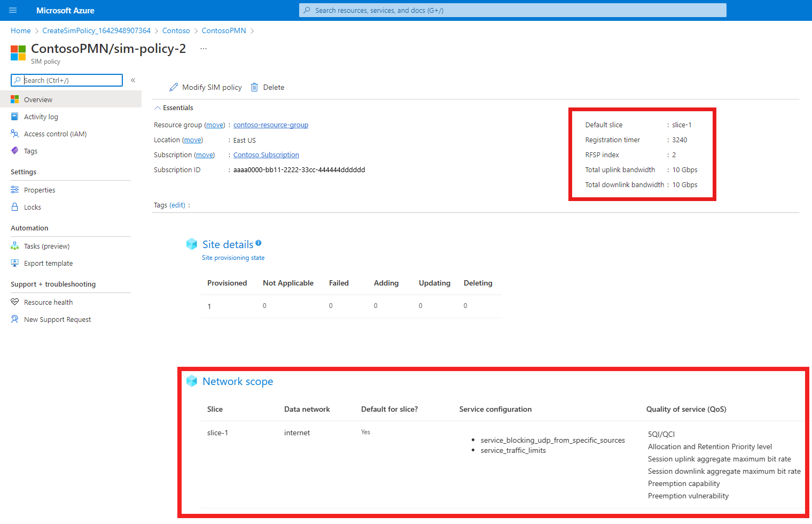Open Access control (IAM) menu item
812x524 pixels.
(x=71, y=134)
